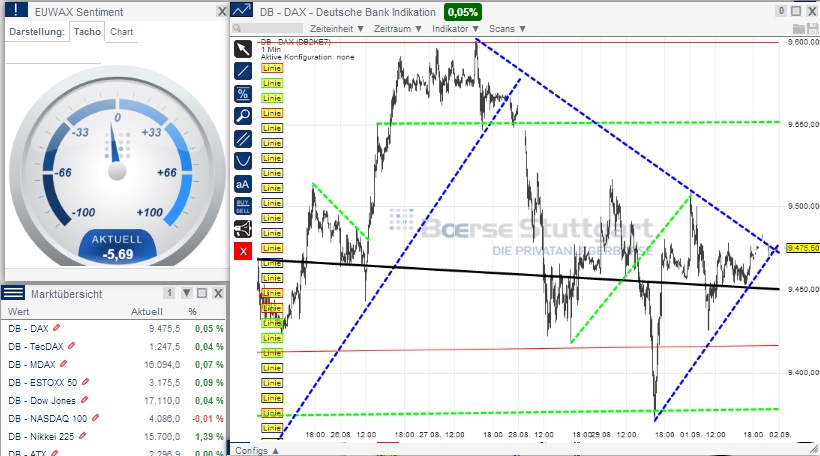
Task: Click the 0 counter button in chart header
Action: click(781, 11)
